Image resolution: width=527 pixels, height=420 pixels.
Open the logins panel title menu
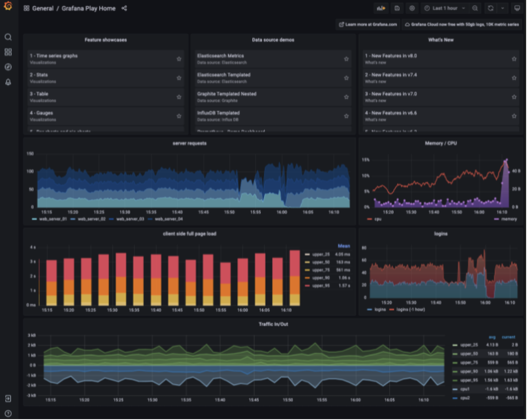pos(441,233)
